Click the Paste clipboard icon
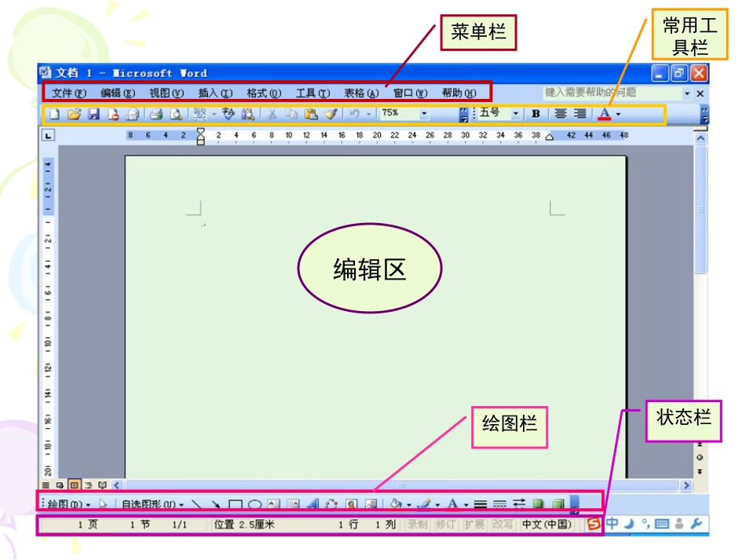 pos(311,114)
